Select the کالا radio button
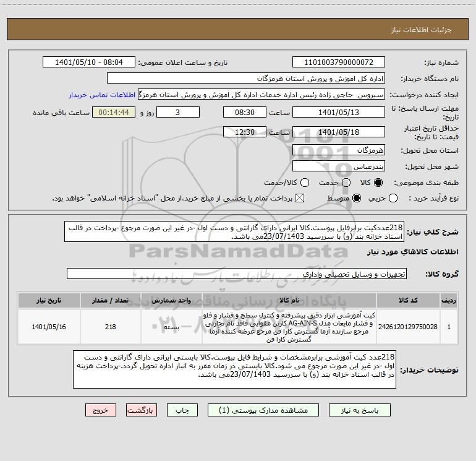Image resolution: width=476 pixels, height=461 pixels. coord(378,183)
